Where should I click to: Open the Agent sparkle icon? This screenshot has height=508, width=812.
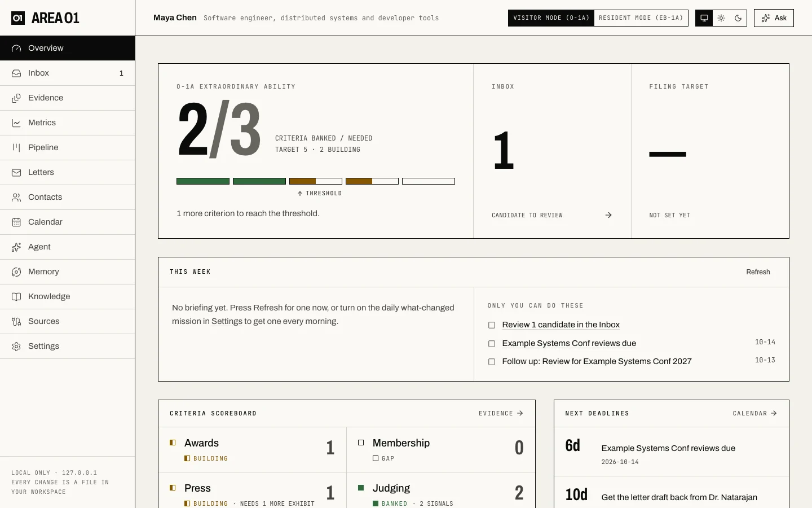point(16,247)
